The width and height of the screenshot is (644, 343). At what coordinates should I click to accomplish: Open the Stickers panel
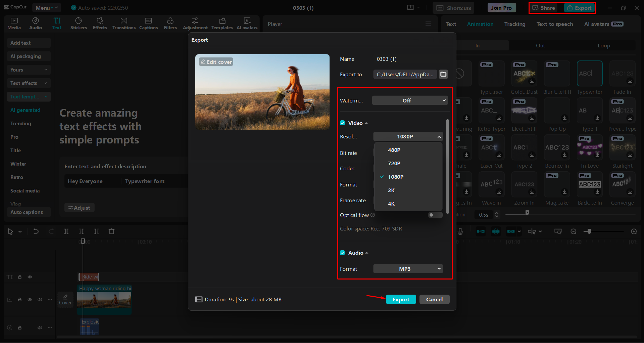(79, 23)
